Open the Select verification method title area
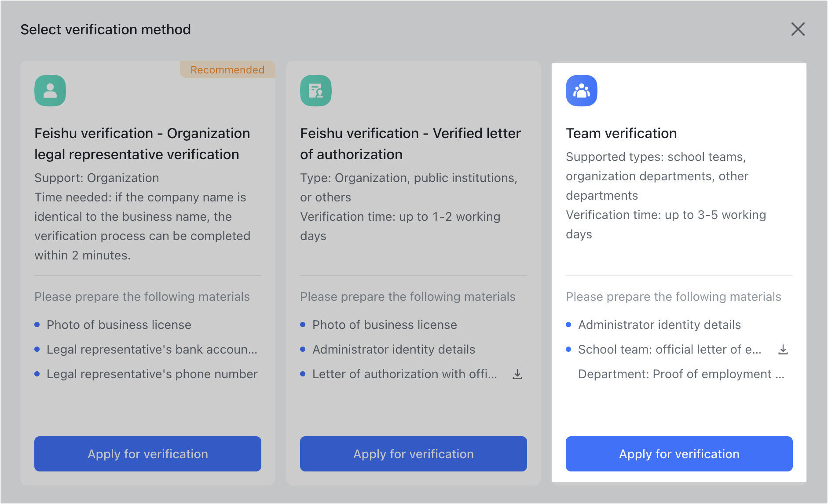Image resolution: width=828 pixels, height=504 pixels. pos(106,29)
